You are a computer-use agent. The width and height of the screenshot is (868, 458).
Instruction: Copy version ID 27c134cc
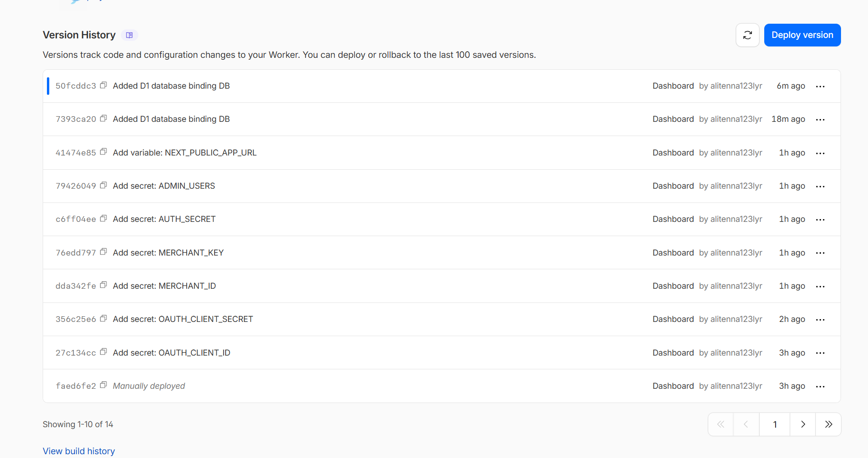click(103, 352)
